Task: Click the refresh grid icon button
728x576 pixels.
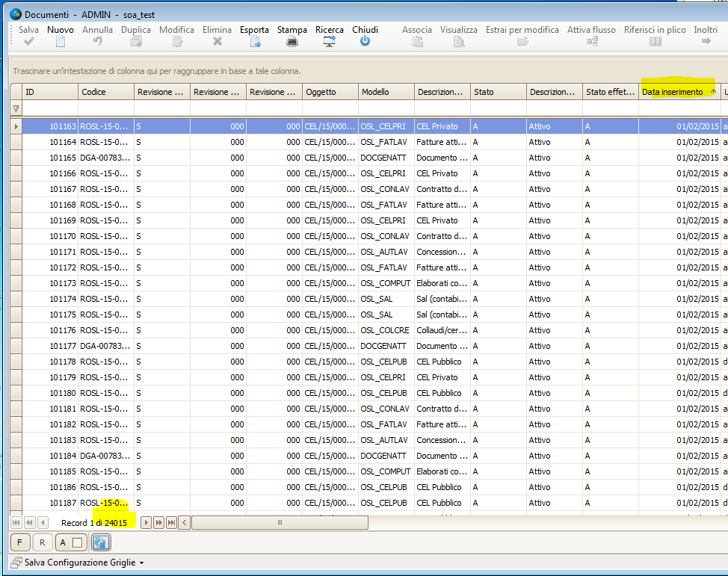Action: coord(102,542)
